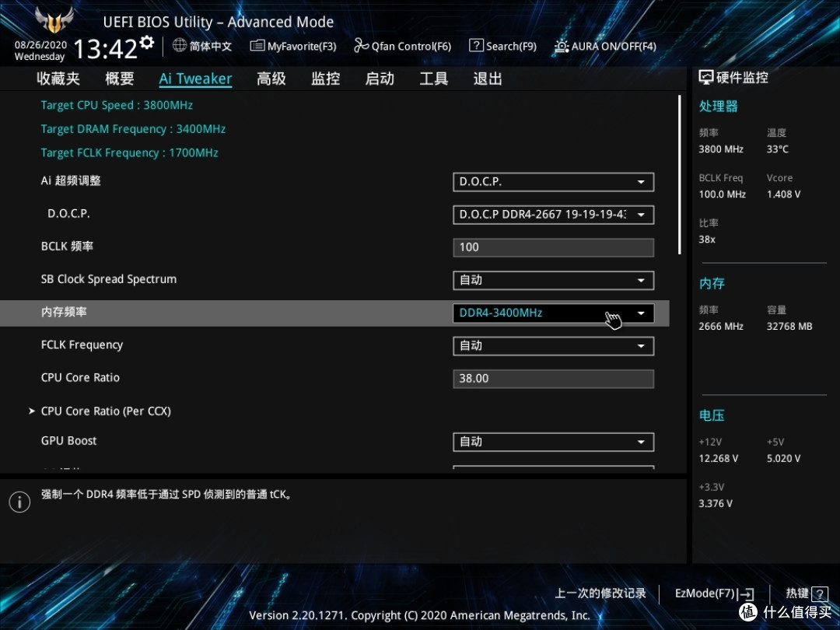Switch to EzMode(F7)
Image resolution: width=840 pixels, height=630 pixels.
[714, 593]
